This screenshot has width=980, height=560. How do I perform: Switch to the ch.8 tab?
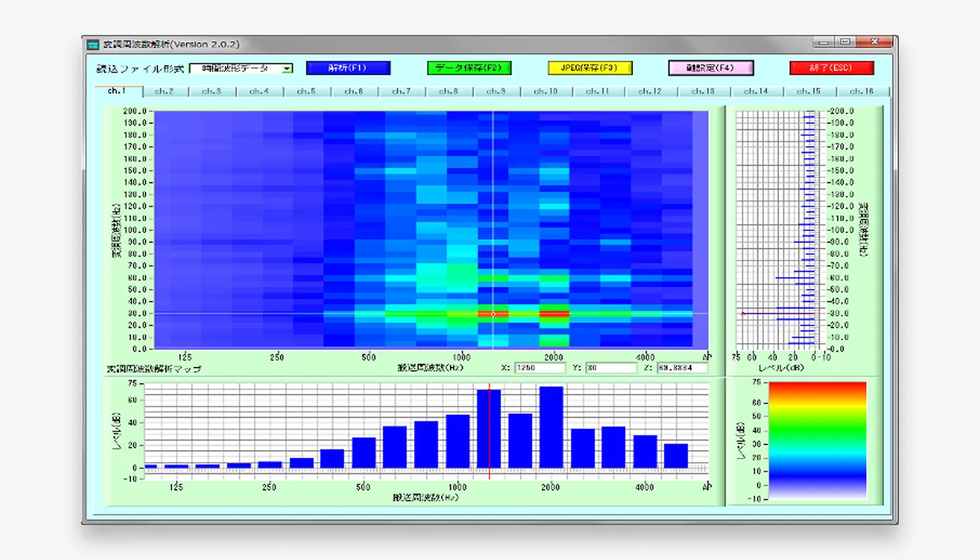(448, 91)
